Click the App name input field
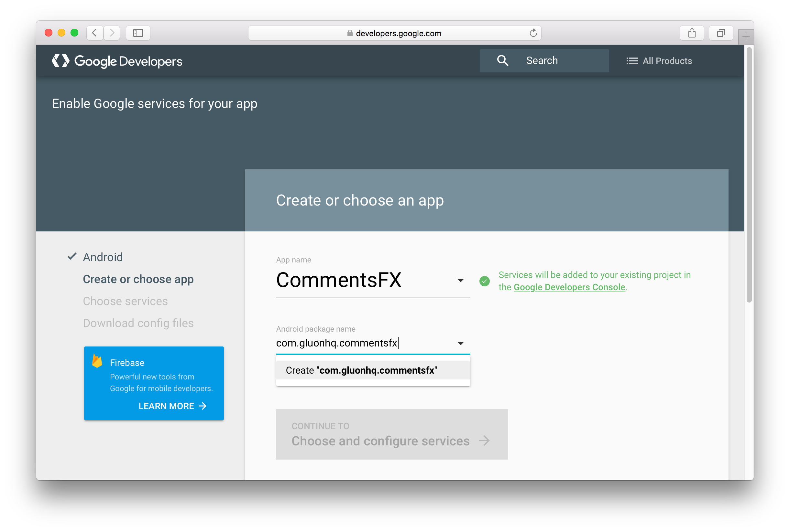The width and height of the screenshot is (790, 532). (x=368, y=279)
